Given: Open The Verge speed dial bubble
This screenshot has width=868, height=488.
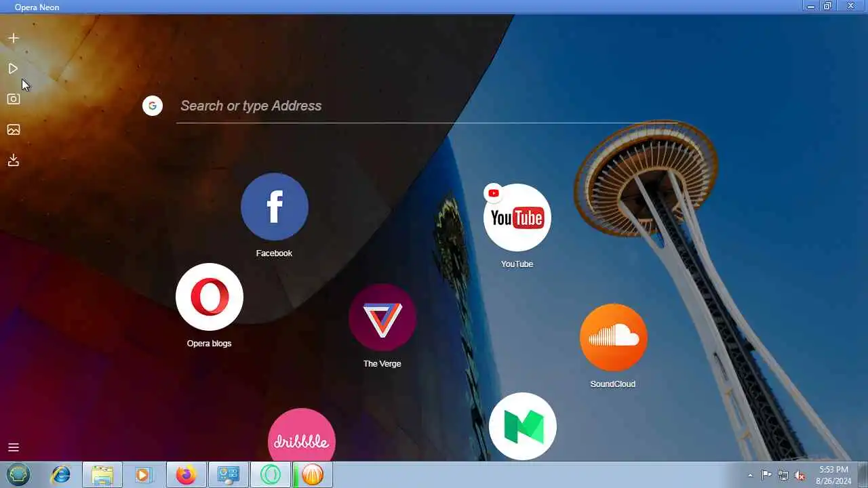Looking at the screenshot, I should click(x=382, y=317).
